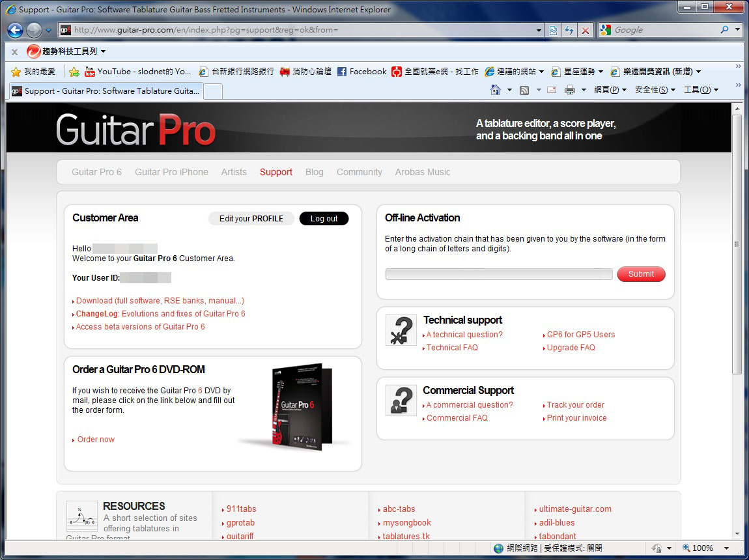
Task: Click the Edit your PROFILE button
Action: (x=251, y=219)
